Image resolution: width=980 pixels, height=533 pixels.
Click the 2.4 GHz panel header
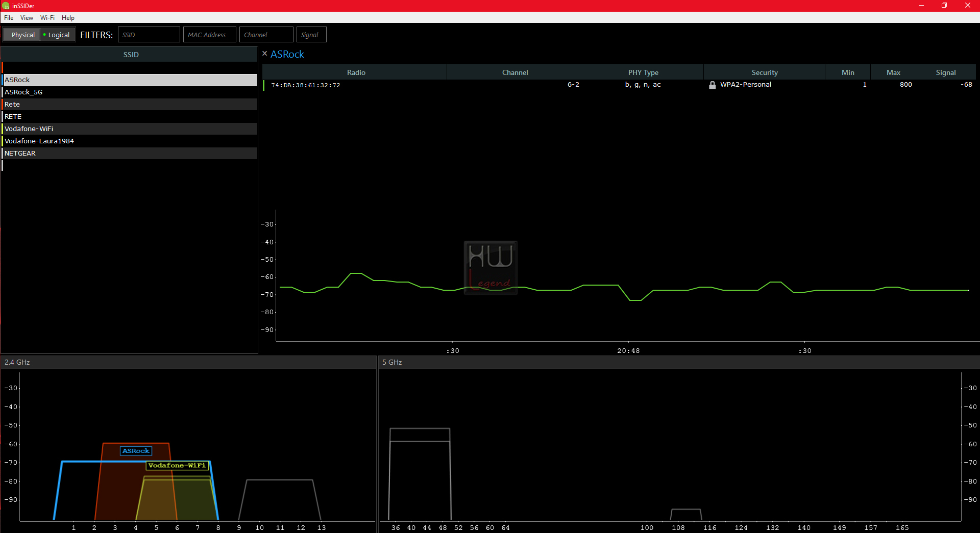point(188,362)
